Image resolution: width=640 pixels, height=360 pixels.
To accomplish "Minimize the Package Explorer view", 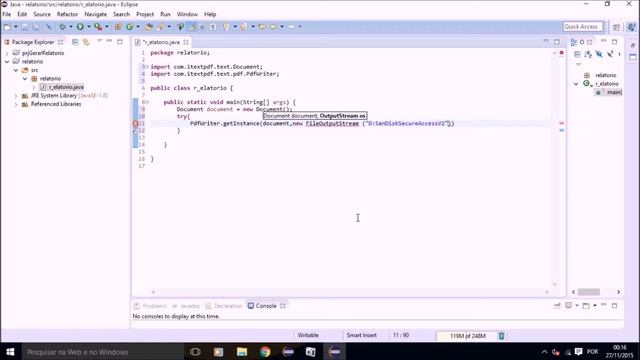I will [x=109, y=42].
